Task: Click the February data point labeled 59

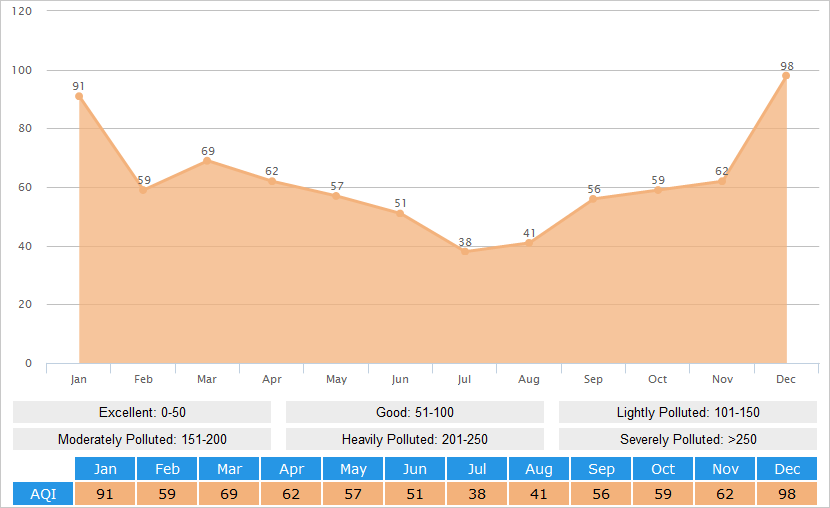Action: click(143, 190)
